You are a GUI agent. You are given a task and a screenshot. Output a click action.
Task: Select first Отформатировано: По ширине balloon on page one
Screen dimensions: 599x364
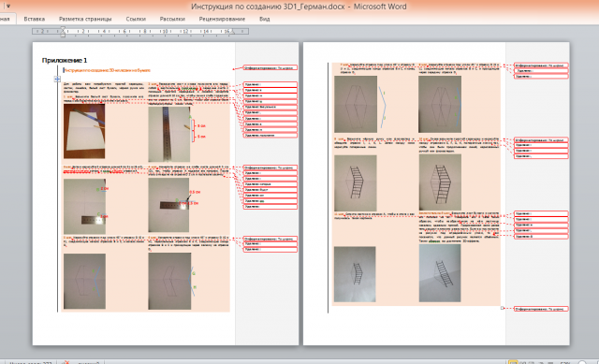pyautogui.click(x=270, y=67)
